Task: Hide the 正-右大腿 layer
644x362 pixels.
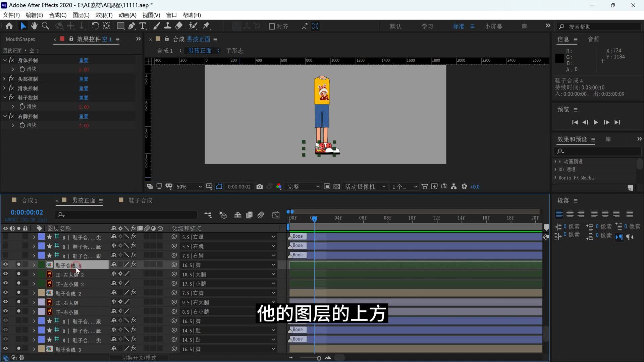Action: [x=5, y=302]
